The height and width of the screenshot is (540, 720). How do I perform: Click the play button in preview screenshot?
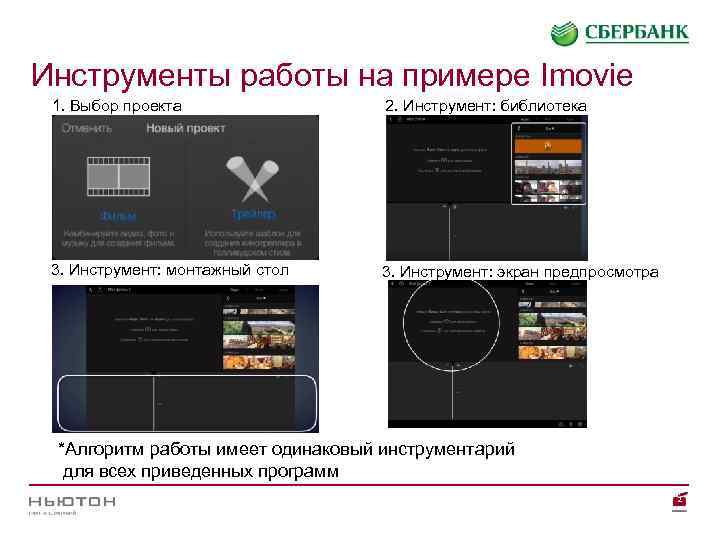pos(571,366)
